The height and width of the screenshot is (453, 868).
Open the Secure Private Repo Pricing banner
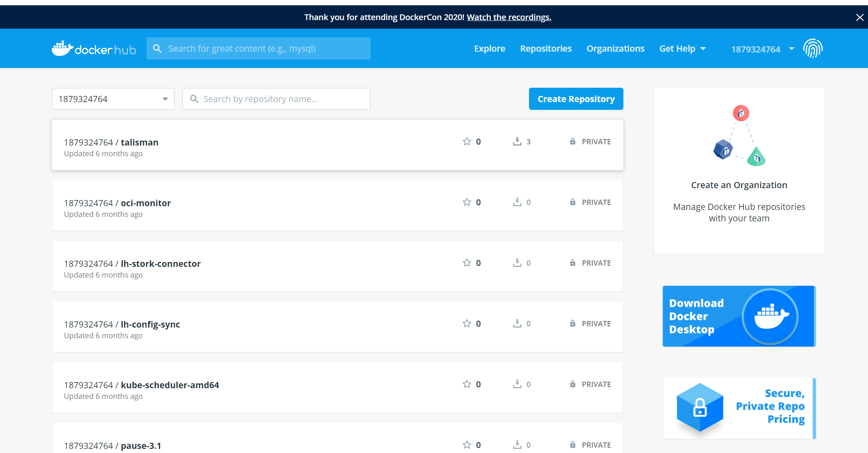click(x=739, y=408)
